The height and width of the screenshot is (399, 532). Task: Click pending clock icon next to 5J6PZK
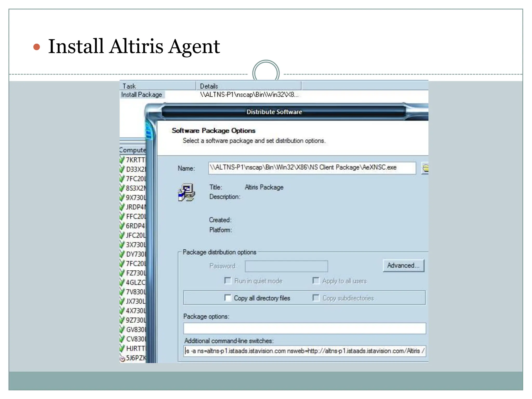(122, 359)
